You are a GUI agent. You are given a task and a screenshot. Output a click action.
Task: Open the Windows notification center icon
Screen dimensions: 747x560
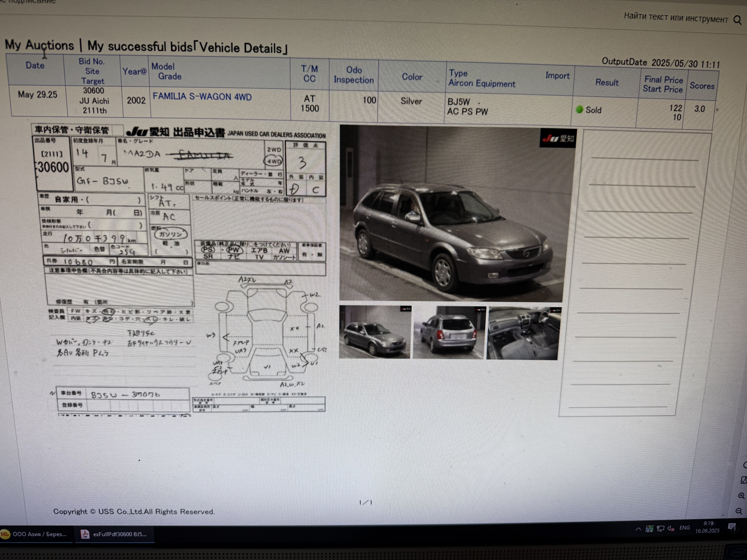coord(732,527)
